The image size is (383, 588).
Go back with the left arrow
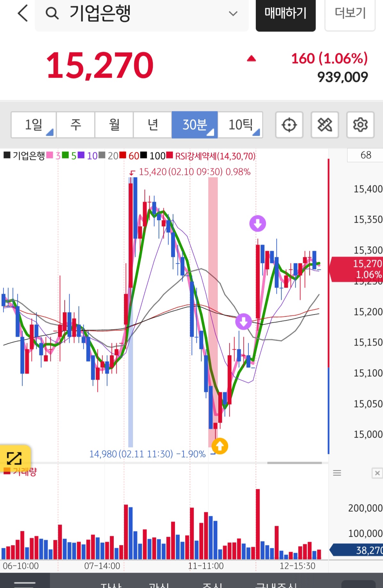[23, 13]
